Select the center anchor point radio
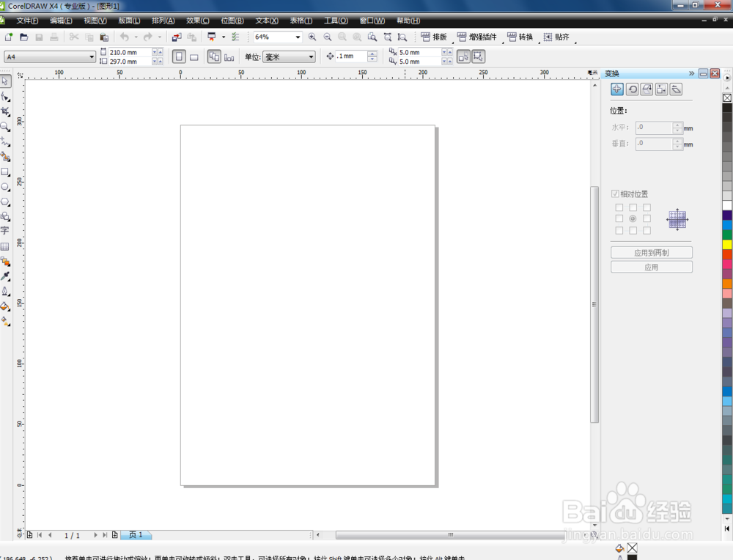Screen dimensions: 733x560 633,218
